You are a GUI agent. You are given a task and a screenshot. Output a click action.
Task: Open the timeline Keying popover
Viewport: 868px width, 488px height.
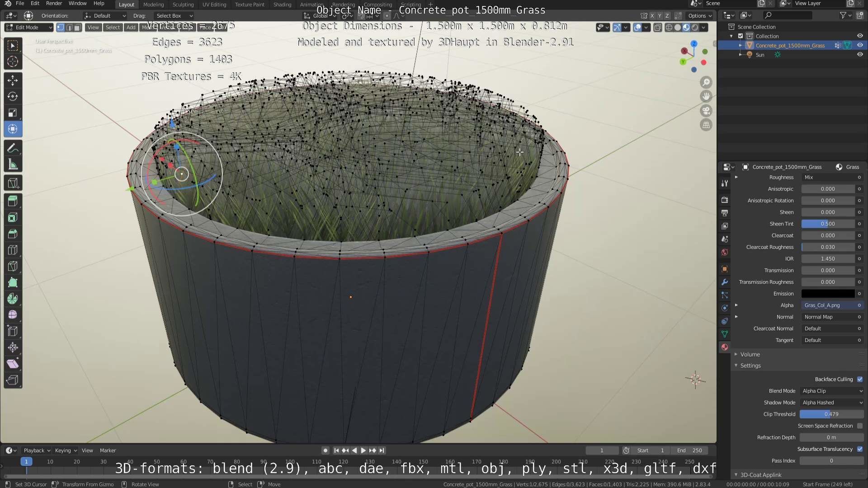tap(66, 450)
